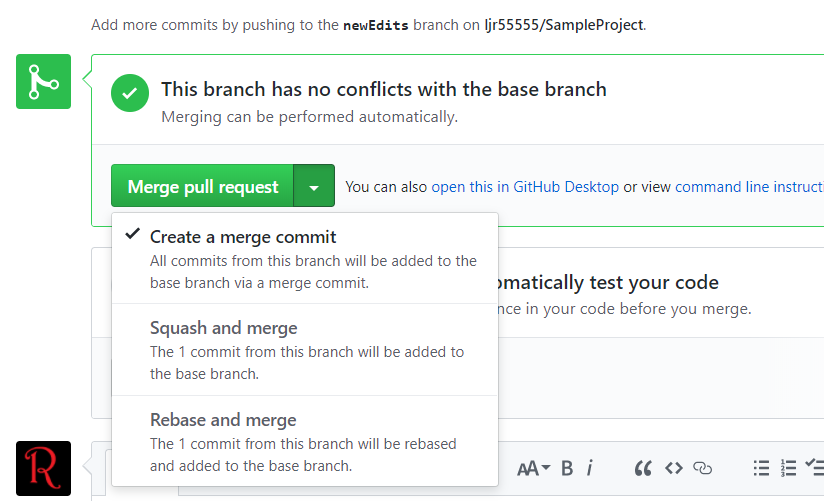Select Create a merge commit option
The image size is (824, 501).
(x=305, y=259)
